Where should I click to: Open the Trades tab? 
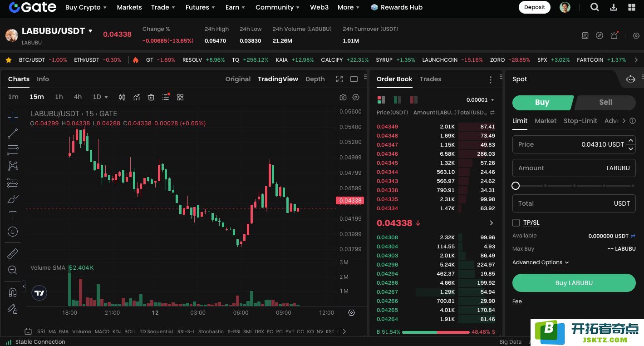(430, 79)
